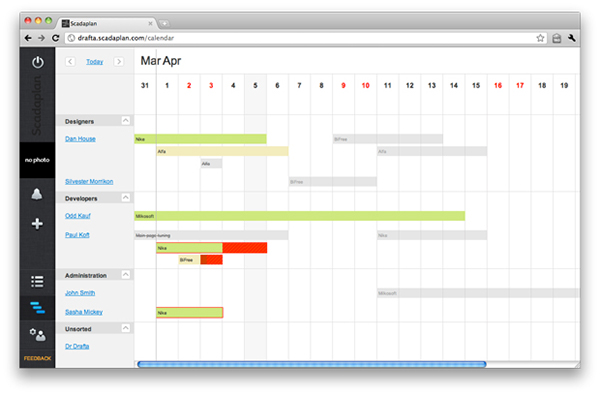The image size is (600, 395).
Task: Open Odd Kauf link
Action: 78,216
